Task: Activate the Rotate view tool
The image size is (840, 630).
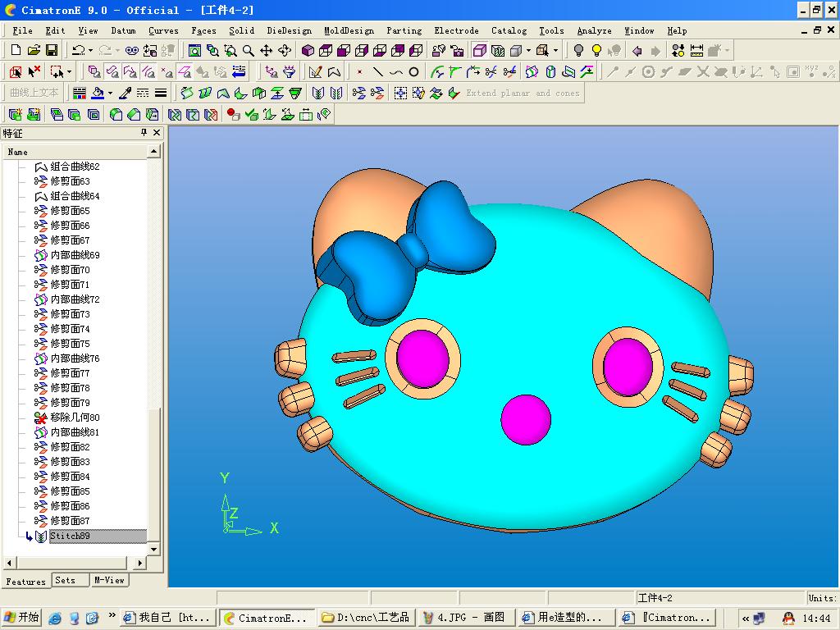Action: tap(285, 50)
